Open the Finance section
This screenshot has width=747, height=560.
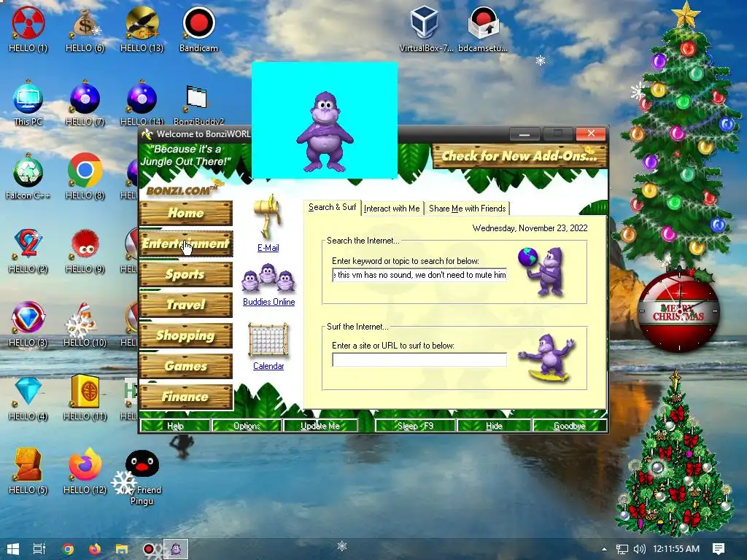coord(186,397)
